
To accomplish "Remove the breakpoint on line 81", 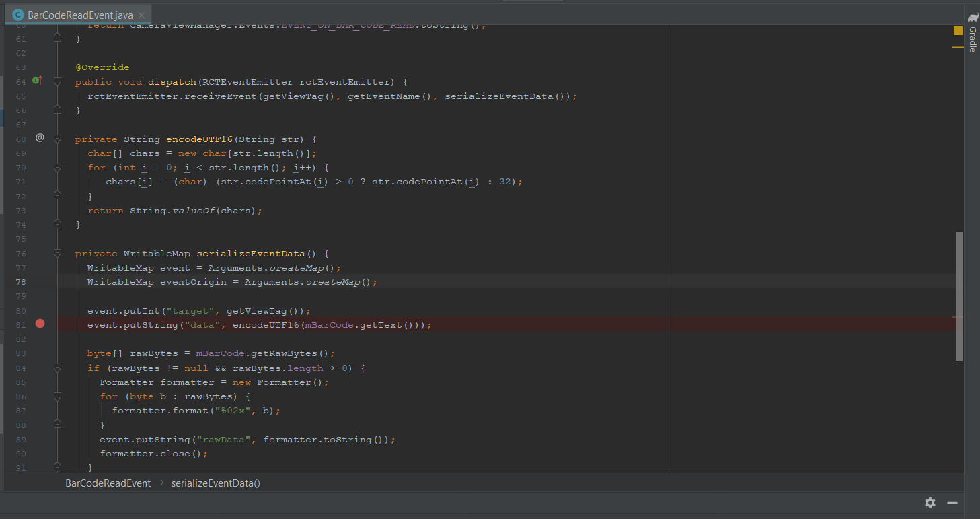I will [x=40, y=324].
